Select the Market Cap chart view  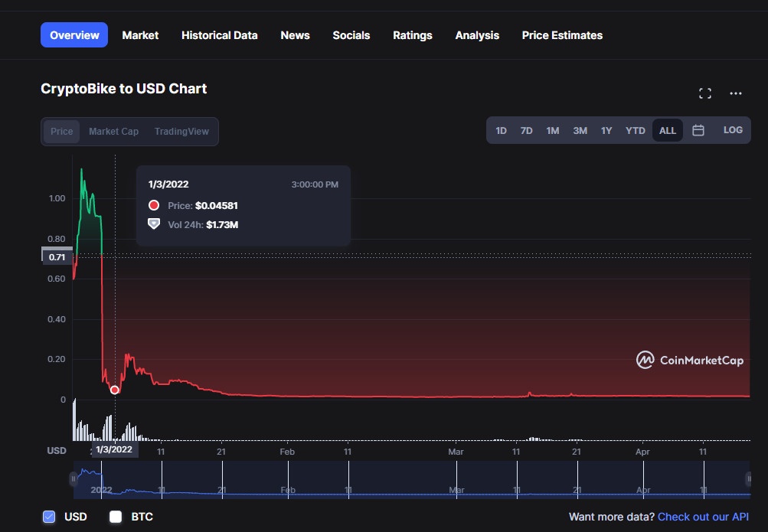click(113, 132)
